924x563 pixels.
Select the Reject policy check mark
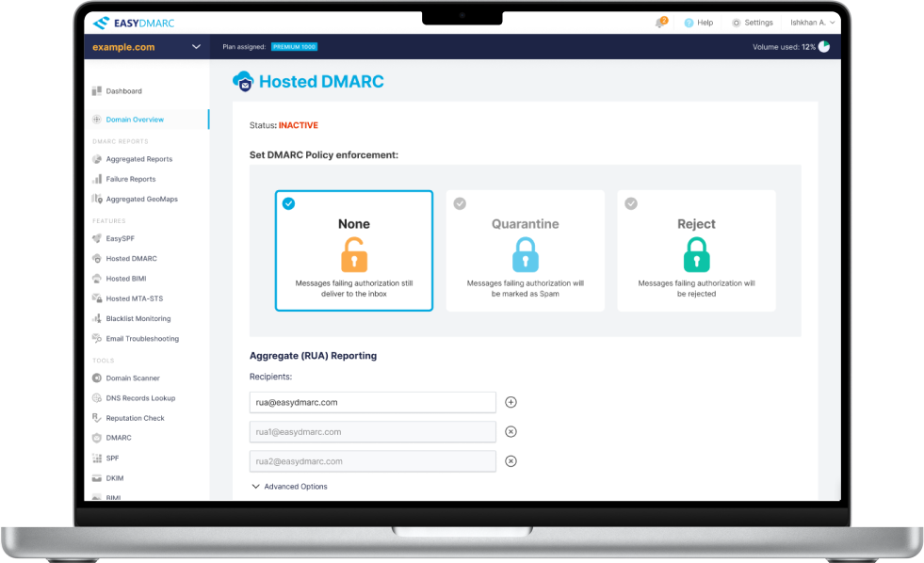click(631, 203)
